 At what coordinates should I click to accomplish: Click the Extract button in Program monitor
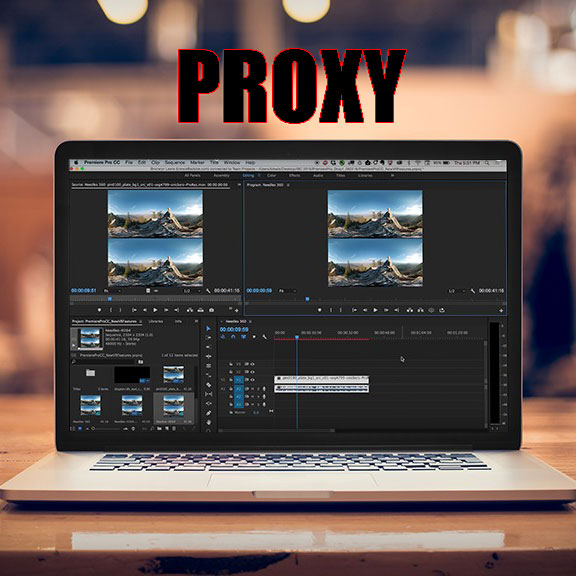[421, 310]
